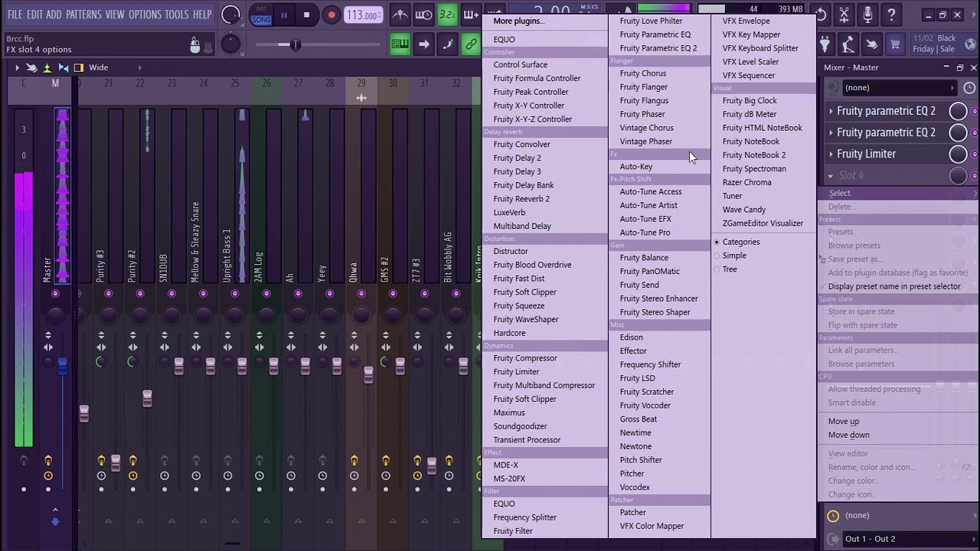Click the EQ speaker icon beside (none) preset
Viewport: 980px width, 551px height.
click(833, 87)
